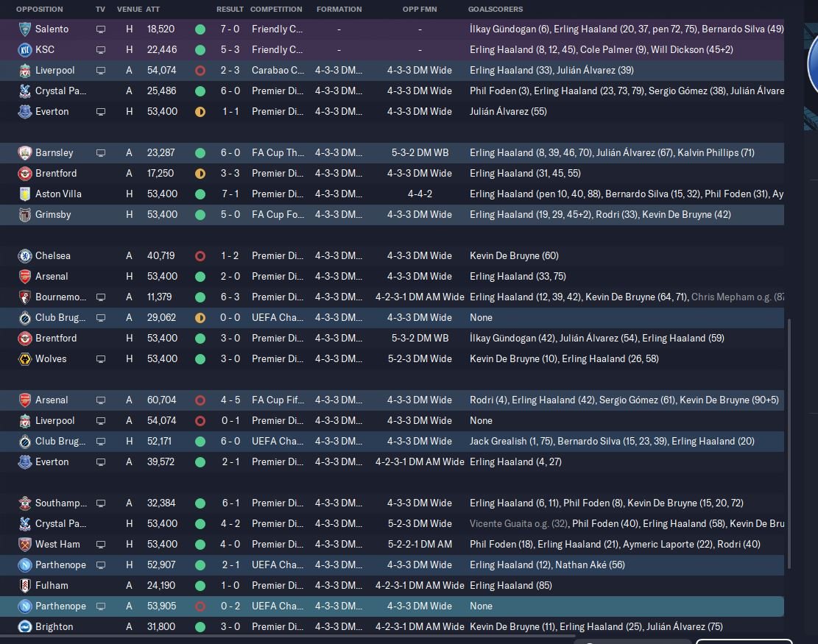Screen dimensions: 818x644
Task: Click the TV icon in the West Ham row
Action: tap(101, 545)
